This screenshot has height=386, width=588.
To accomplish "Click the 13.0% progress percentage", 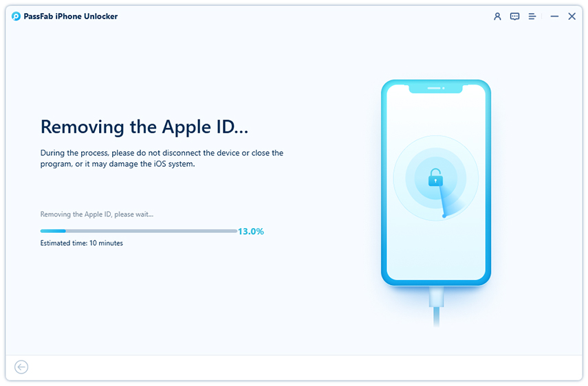I will pyautogui.click(x=251, y=231).
